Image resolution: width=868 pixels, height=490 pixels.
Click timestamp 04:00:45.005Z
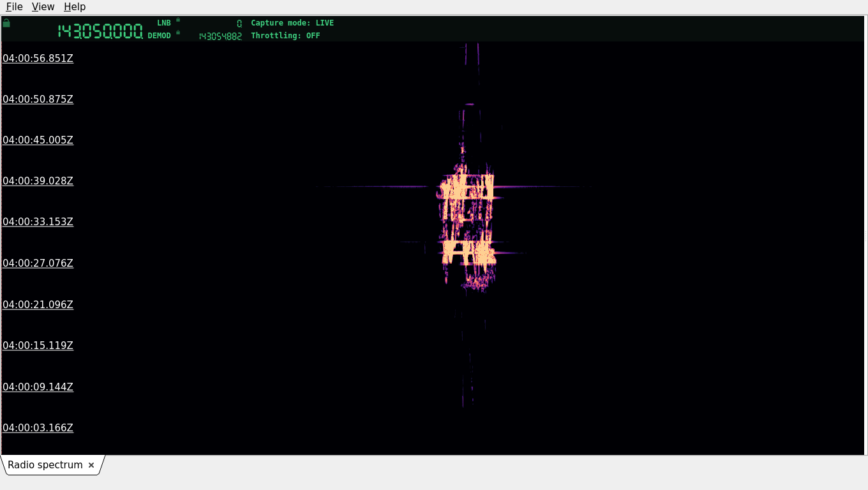pyautogui.click(x=38, y=140)
